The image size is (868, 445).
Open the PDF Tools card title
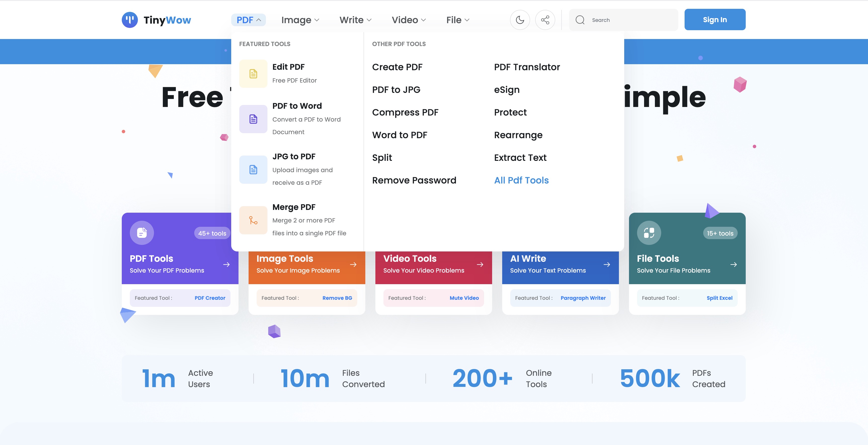pos(151,258)
